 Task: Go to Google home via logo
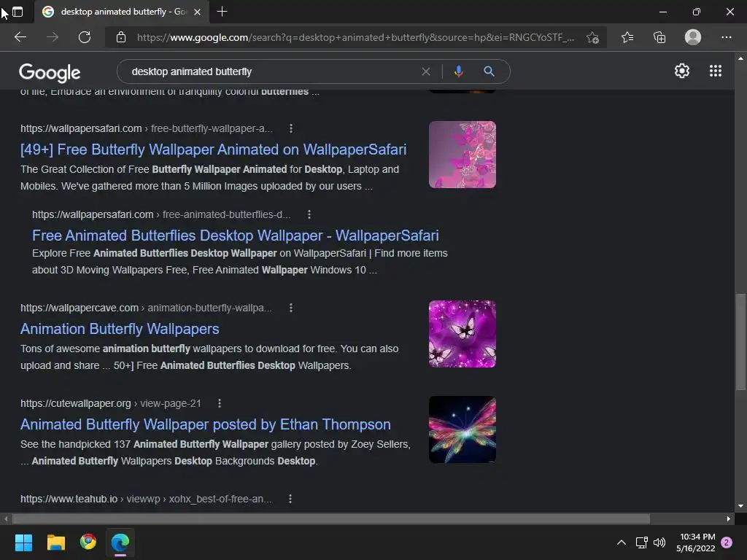(50, 72)
